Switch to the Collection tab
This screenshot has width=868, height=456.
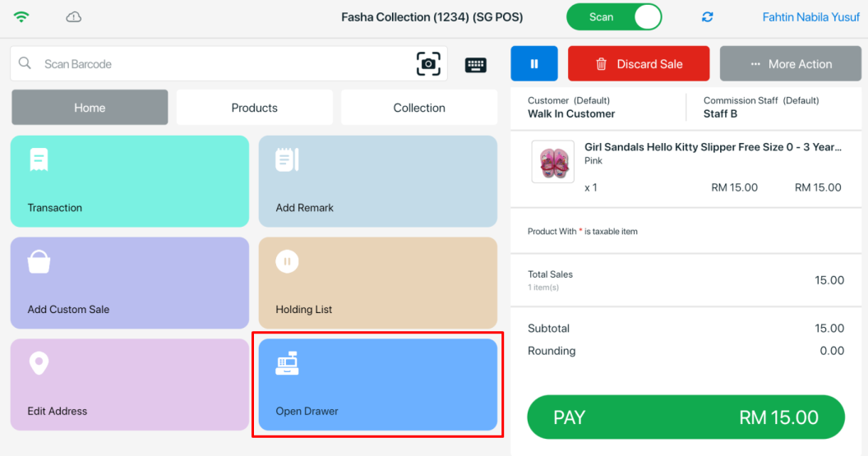(x=418, y=108)
